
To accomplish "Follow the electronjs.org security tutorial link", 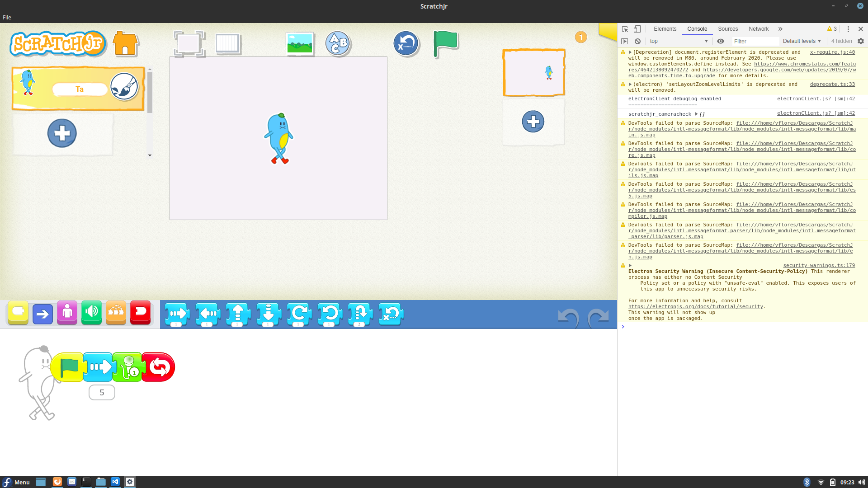I will 695,306.
